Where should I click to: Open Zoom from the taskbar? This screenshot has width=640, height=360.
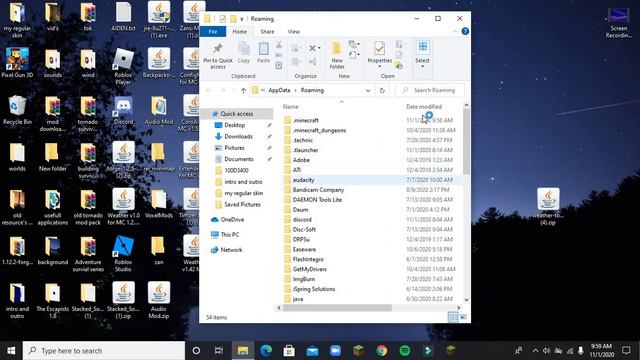[336, 351]
